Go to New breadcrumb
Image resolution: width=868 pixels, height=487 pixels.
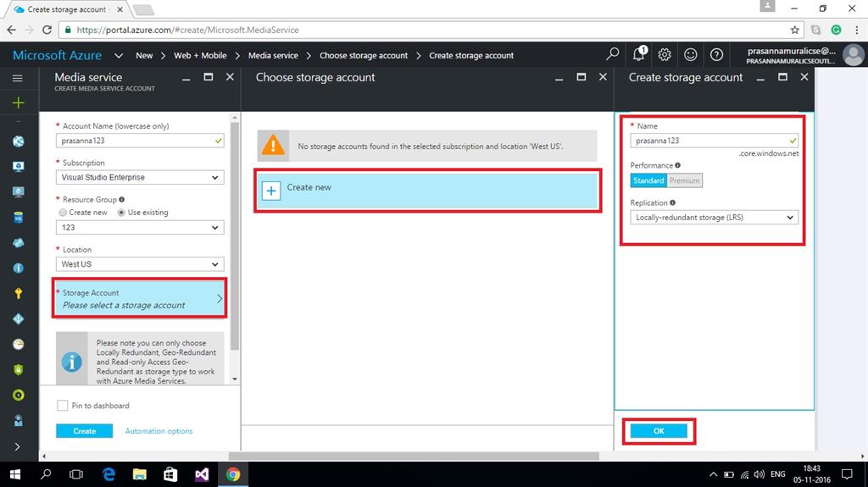click(x=144, y=55)
